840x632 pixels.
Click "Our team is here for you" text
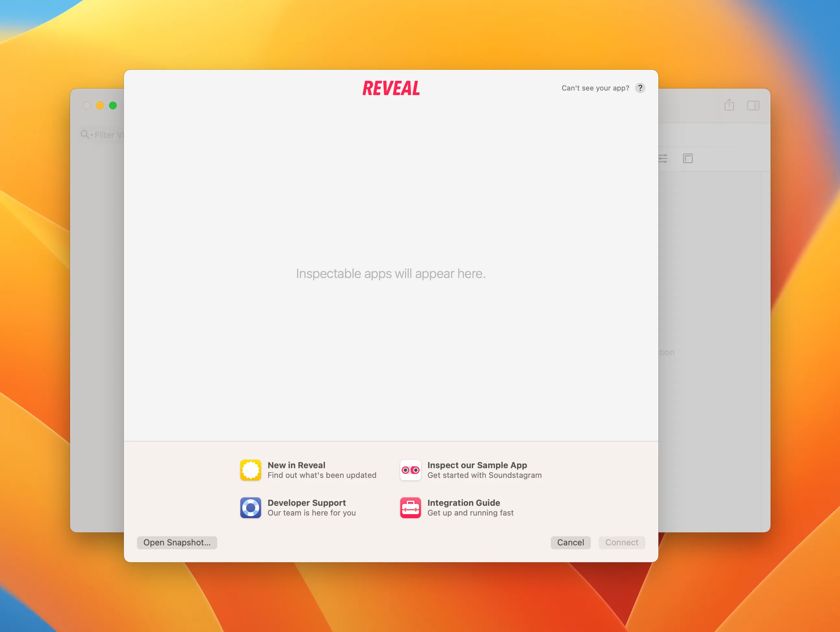pos(311,513)
